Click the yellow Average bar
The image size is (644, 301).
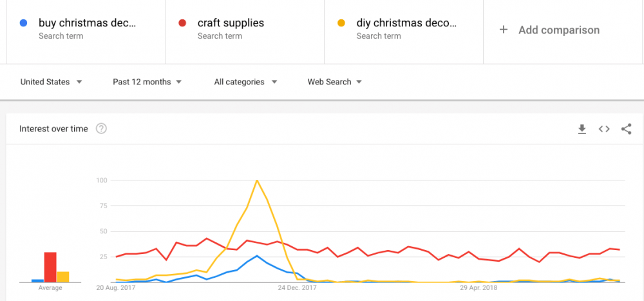[x=63, y=277]
